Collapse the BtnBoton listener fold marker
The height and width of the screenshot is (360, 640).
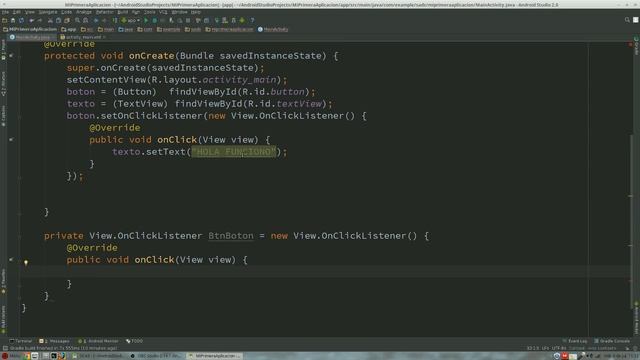(20, 236)
